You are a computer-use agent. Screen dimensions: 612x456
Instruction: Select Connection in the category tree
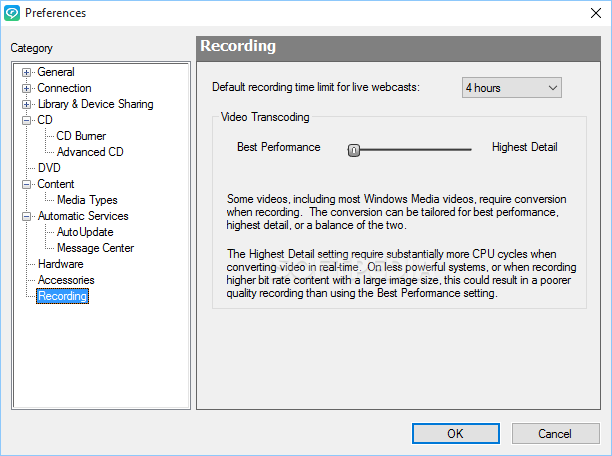coord(64,88)
